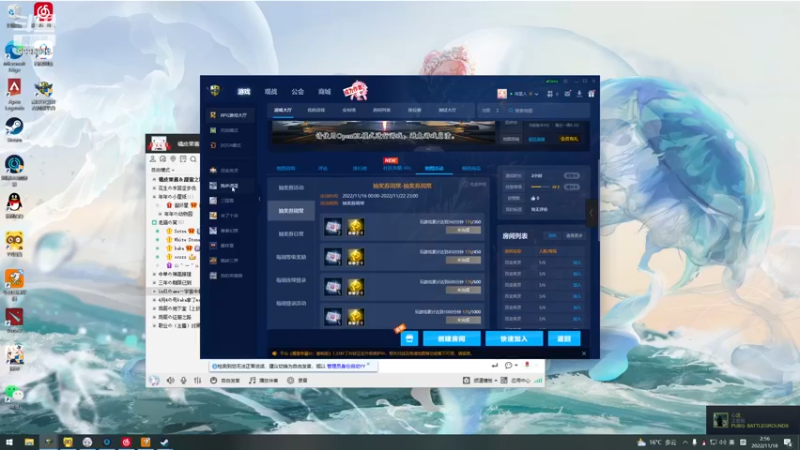Click the red icon in the YY chat input bar

(x=527, y=365)
